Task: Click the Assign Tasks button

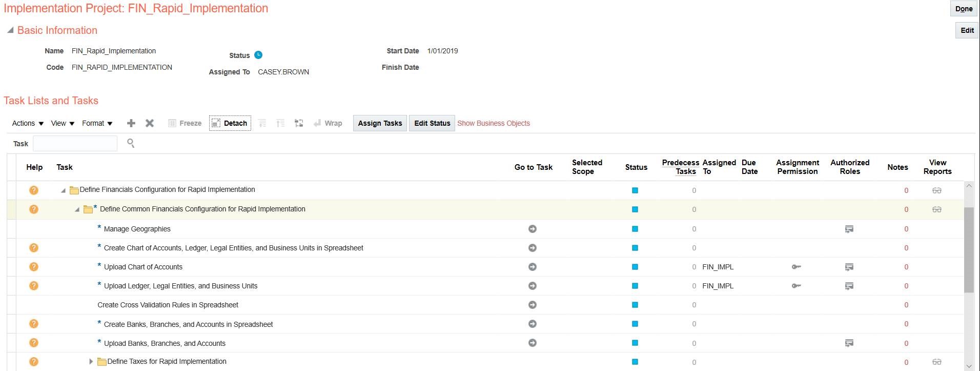Action: tap(380, 123)
